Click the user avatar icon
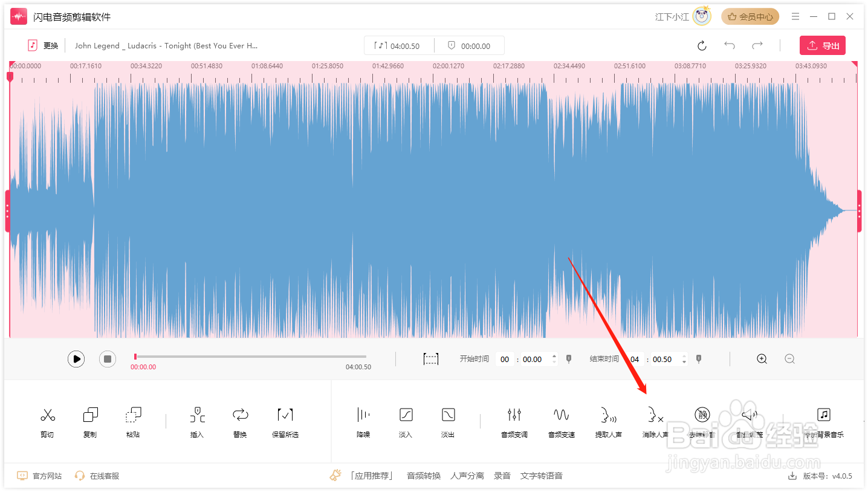 [702, 16]
